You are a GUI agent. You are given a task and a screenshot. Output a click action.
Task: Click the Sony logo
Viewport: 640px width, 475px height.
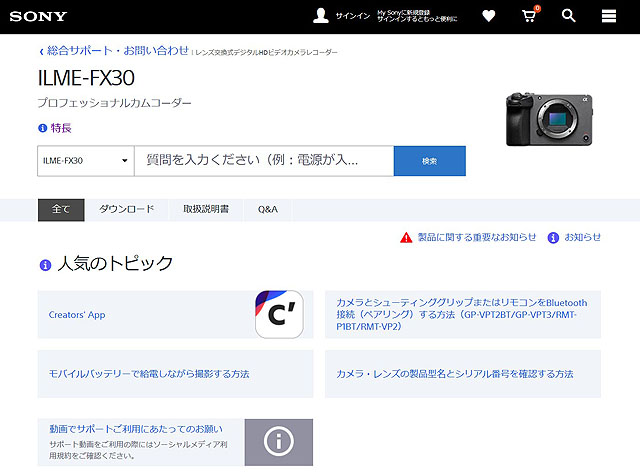[37, 15]
